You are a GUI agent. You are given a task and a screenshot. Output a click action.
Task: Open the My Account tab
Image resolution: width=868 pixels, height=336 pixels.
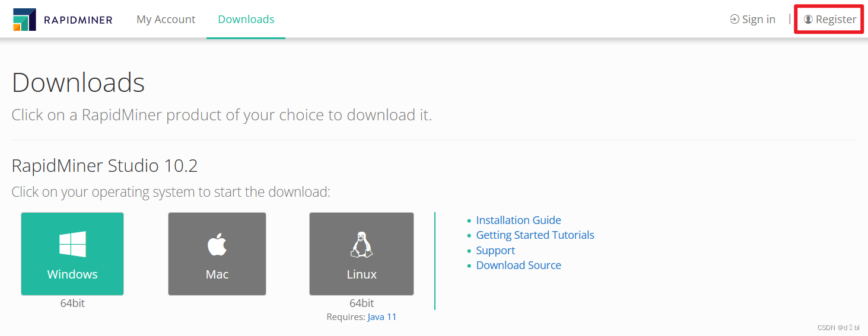tap(166, 20)
